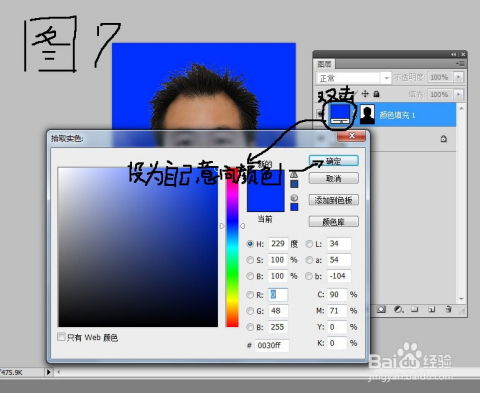
Task: Click the new adjustment layer icon
Action: pyautogui.click(x=399, y=310)
